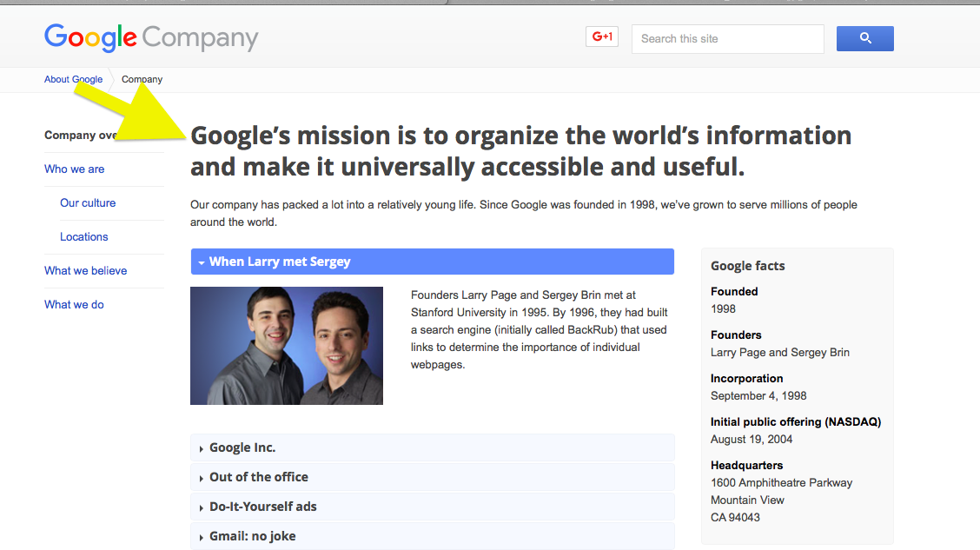Click the Incorporation label in Google facts
This screenshot has height=550, width=980.
click(746, 378)
